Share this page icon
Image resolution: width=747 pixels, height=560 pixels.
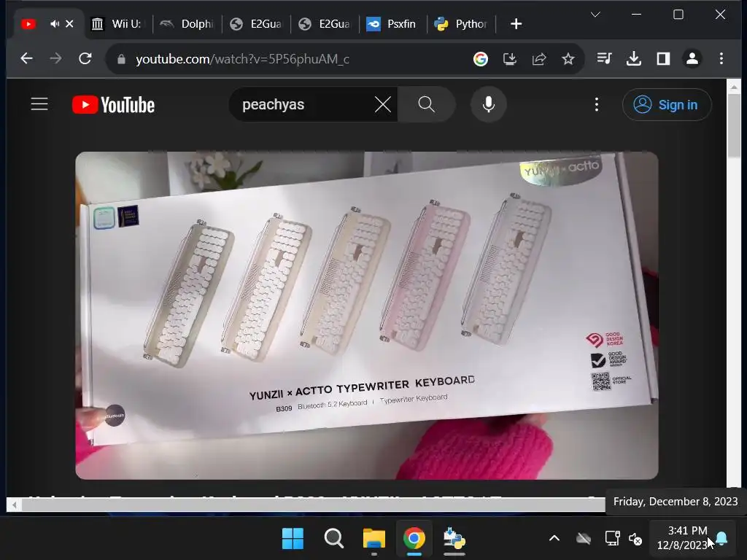pos(539,59)
